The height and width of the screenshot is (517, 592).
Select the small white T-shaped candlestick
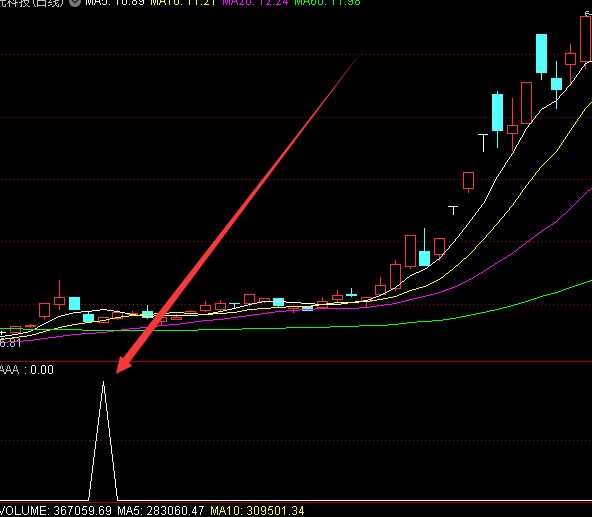pos(453,210)
